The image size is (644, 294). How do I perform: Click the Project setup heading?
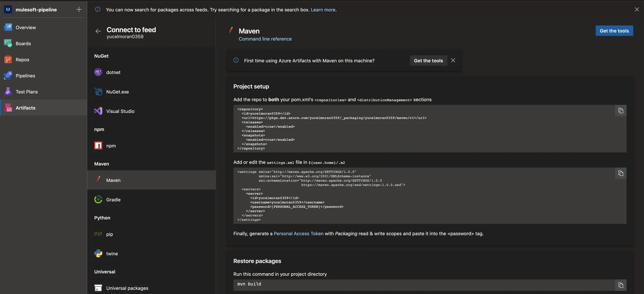click(251, 87)
